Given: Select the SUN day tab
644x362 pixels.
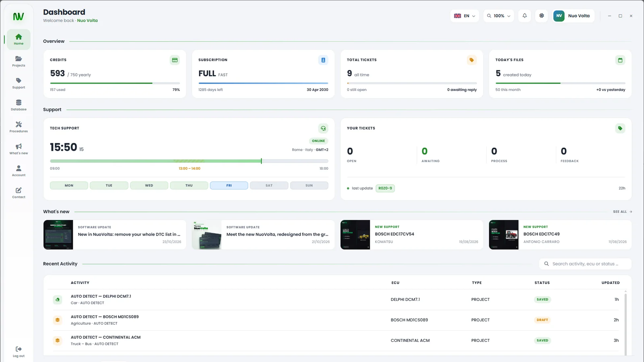Looking at the screenshot, I should pos(309,185).
